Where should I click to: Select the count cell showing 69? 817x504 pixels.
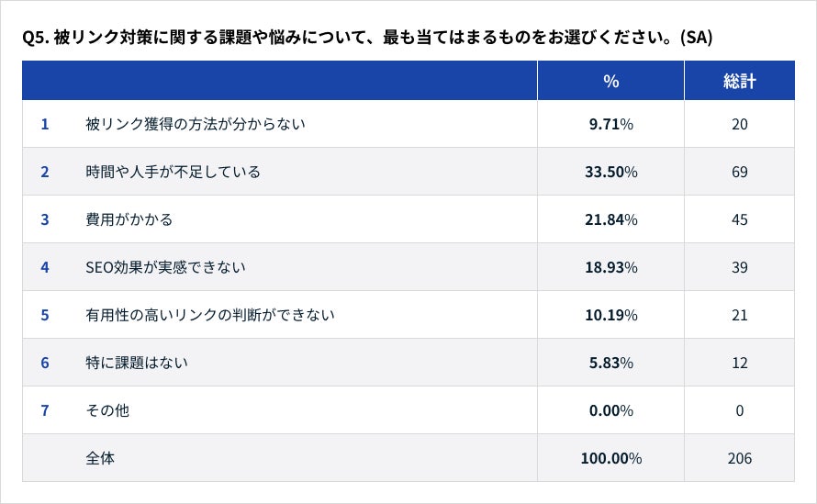(739, 172)
